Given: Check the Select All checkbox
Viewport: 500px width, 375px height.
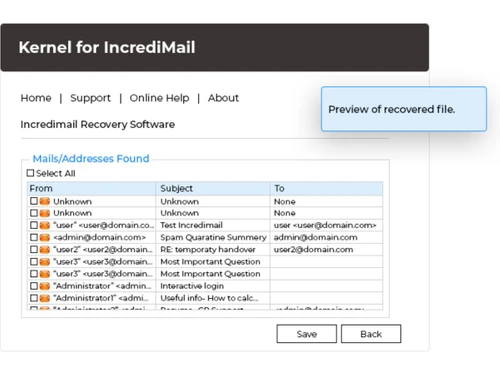Looking at the screenshot, I should pos(30,173).
